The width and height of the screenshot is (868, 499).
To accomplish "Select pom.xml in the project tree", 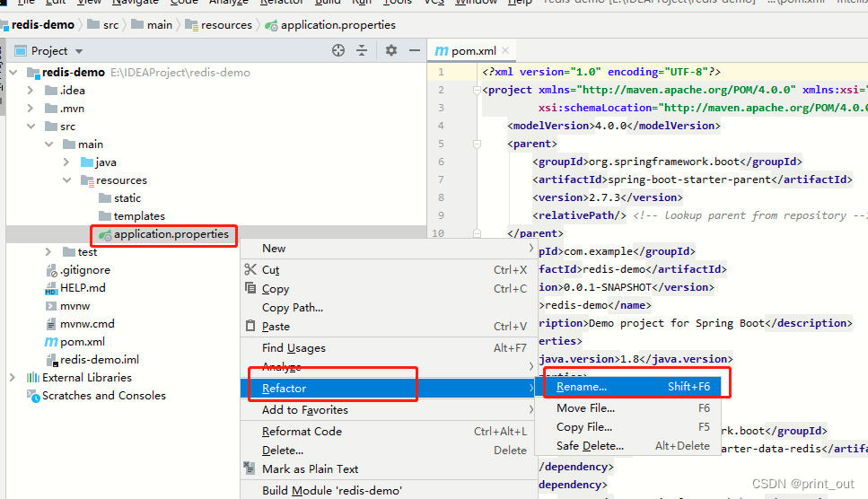I will pos(82,342).
